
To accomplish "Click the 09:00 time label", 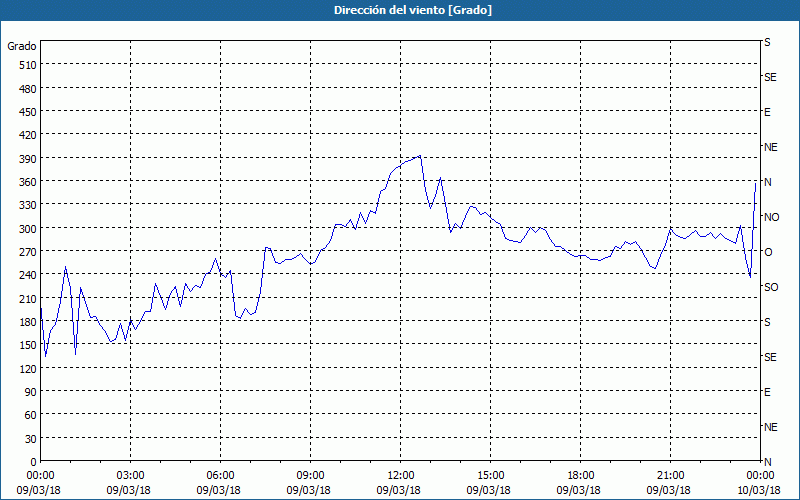I will [310, 476].
